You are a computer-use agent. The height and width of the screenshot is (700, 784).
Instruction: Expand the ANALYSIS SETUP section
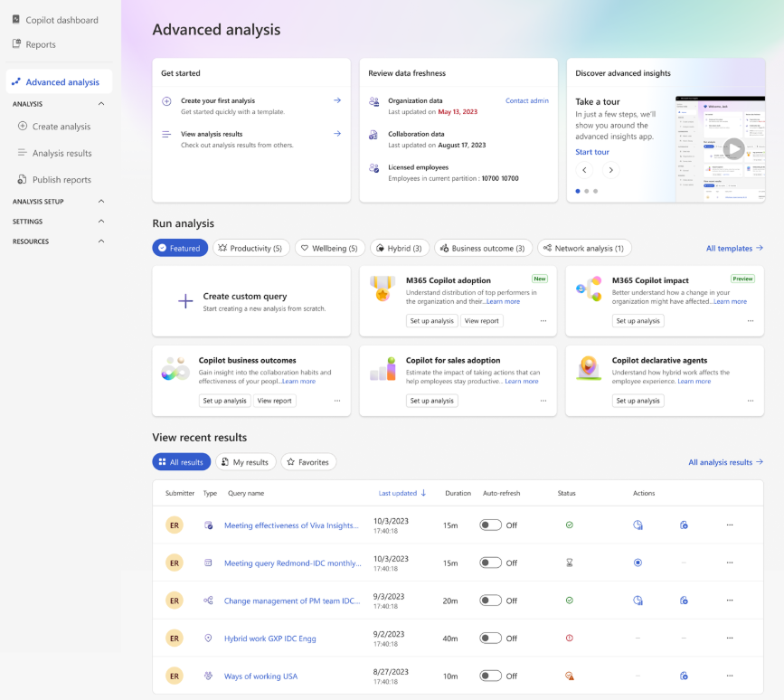coord(101,201)
